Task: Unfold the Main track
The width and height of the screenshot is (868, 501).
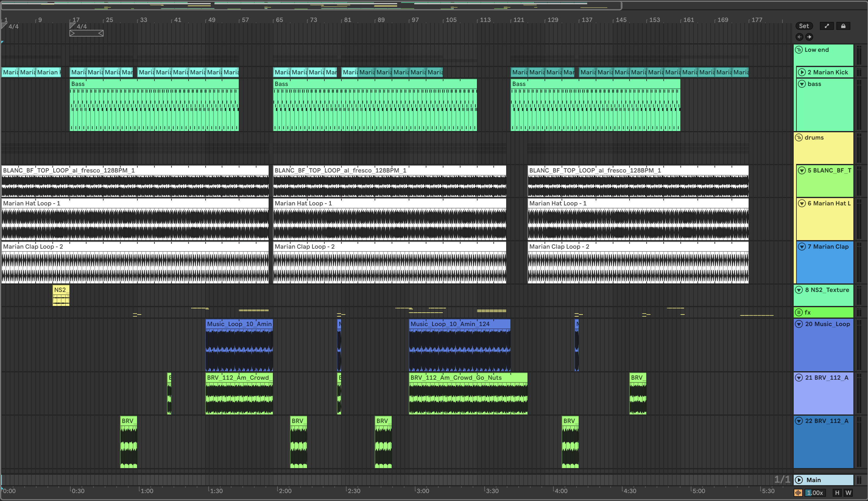Action: click(799, 480)
